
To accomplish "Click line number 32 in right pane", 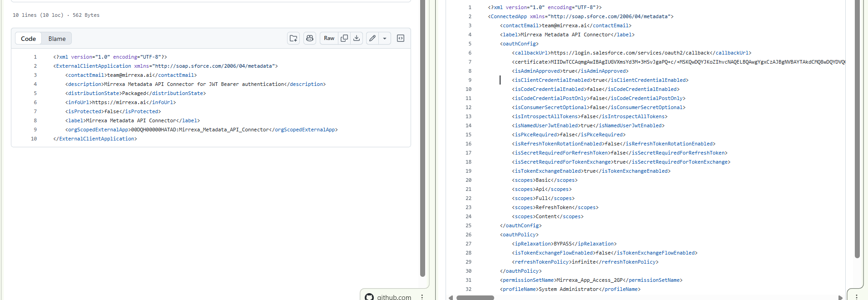I will click(468, 289).
